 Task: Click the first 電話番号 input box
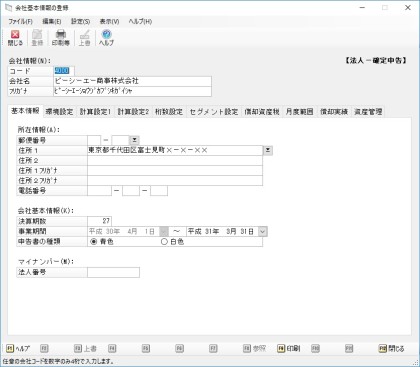tap(99, 191)
